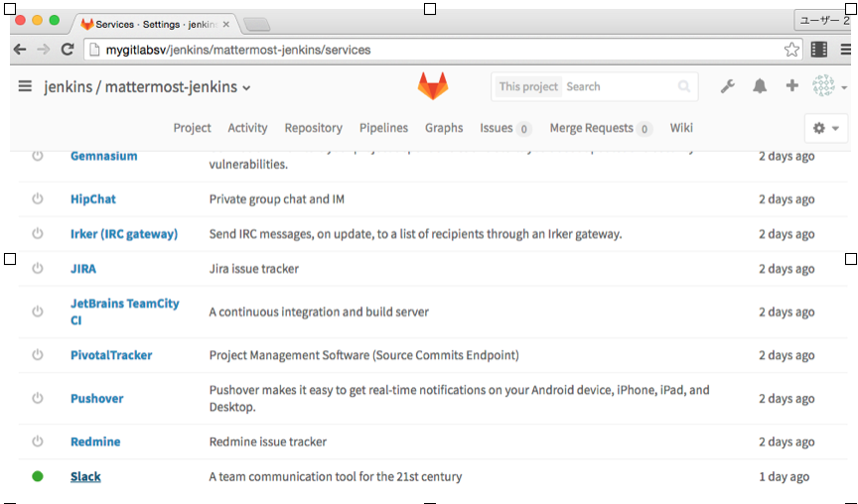Open the Graphs tab
The height and width of the screenshot is (504, 858).
click(444, 128)
